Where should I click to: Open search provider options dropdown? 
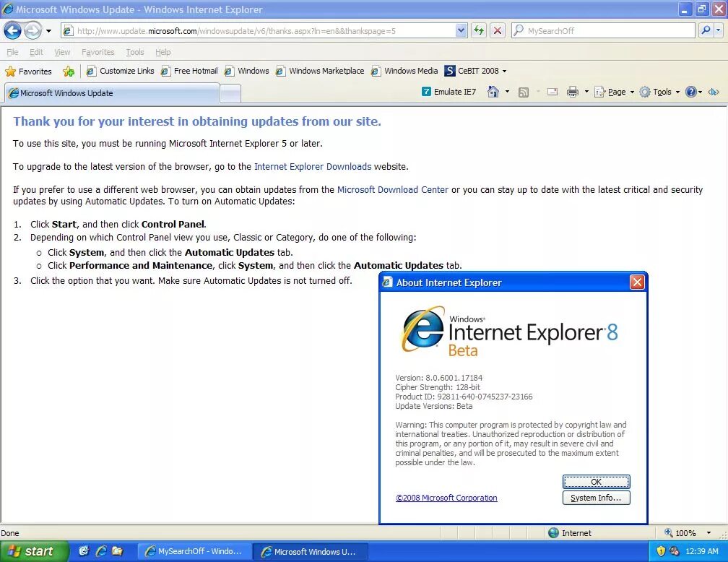[x=719, y=30]
